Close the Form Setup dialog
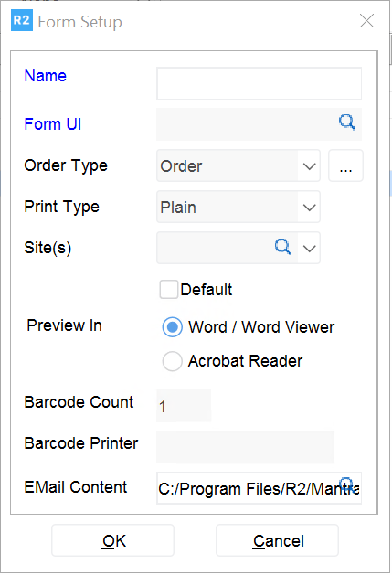 point(366,21)
